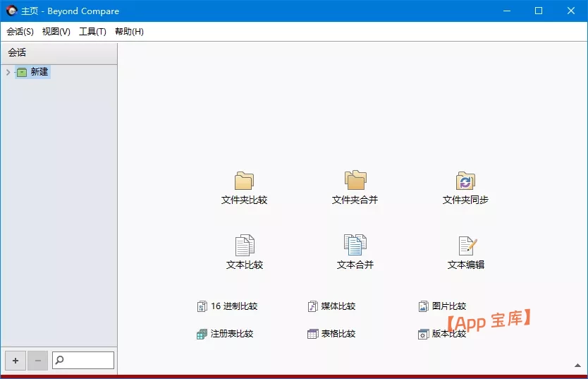Launch 图片比较 picture compare
This screenshot has width=588, height=379.
[x=442, y=306]
